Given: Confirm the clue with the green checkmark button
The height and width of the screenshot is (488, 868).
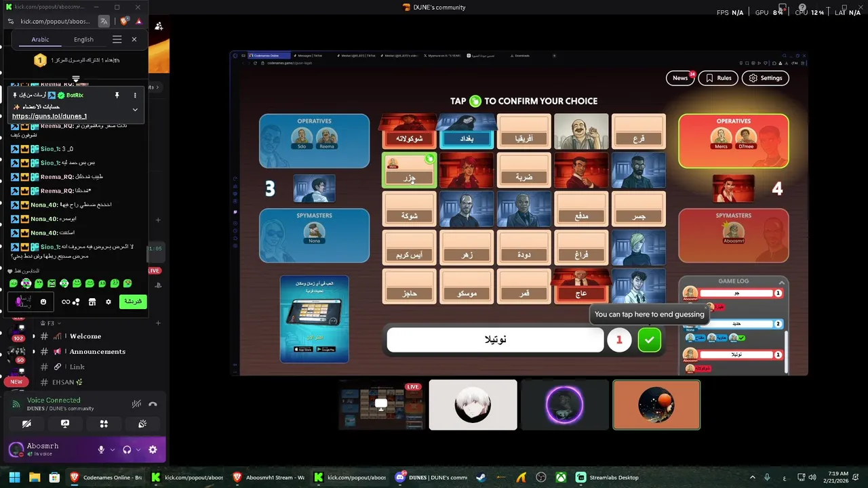Looking at the screenshot, I should click(x=649, y=340).
